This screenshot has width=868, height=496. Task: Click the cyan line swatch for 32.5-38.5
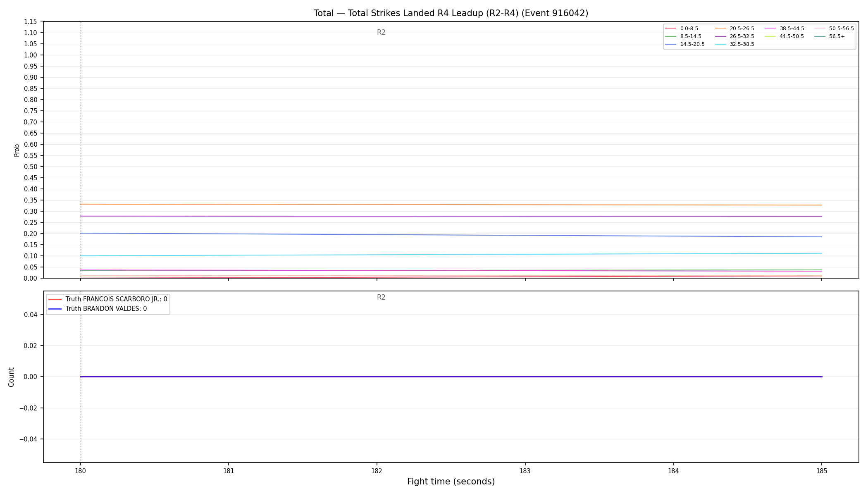click(x=720, y=44)
